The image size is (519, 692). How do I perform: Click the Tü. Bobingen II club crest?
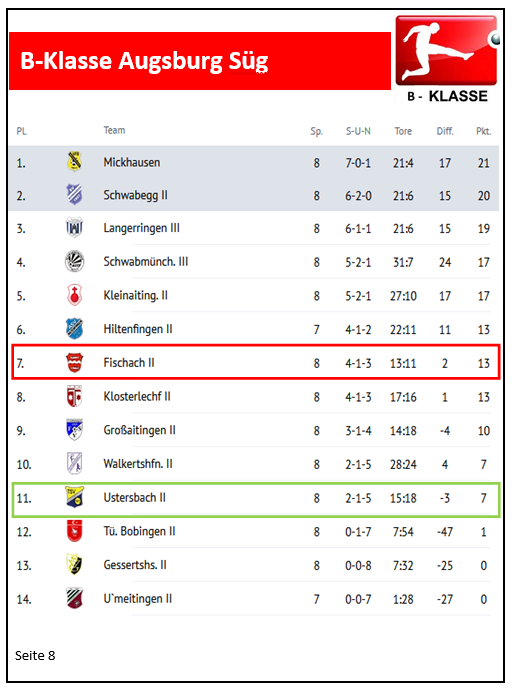(x=75, y=531)
